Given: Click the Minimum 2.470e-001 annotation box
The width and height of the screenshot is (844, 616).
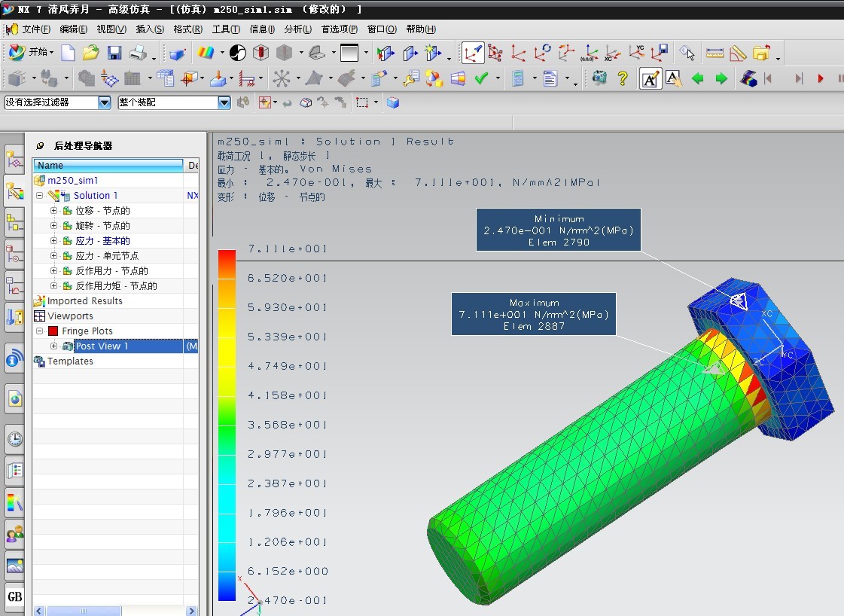Looking at the screenshot, I should click(x=558, y=230).
